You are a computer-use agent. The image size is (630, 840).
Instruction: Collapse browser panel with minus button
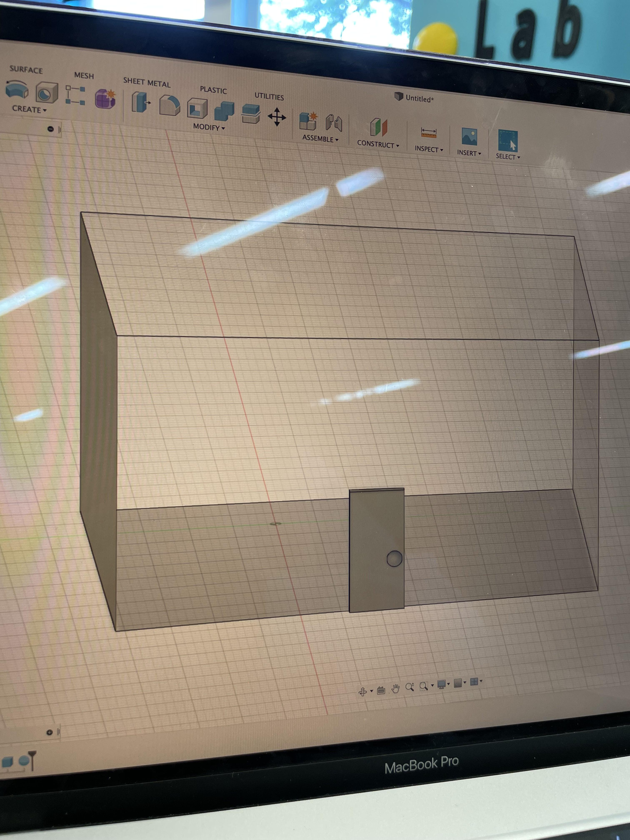point(50,129)
